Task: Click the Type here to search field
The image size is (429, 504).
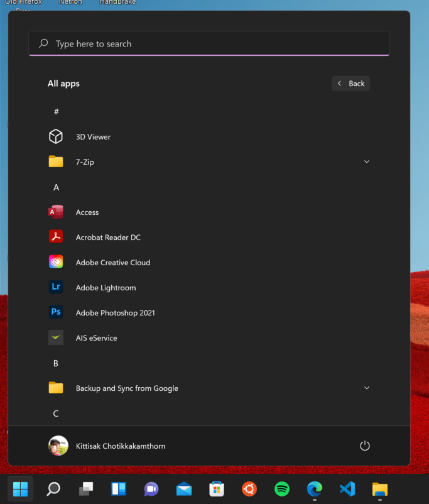Action: 209,43
